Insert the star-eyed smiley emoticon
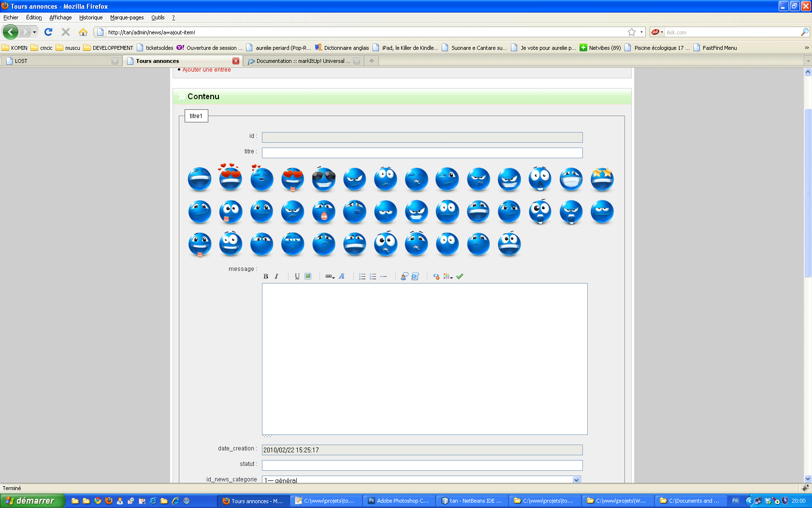Viewport: 812px width, 508px height. click(602, 179)
